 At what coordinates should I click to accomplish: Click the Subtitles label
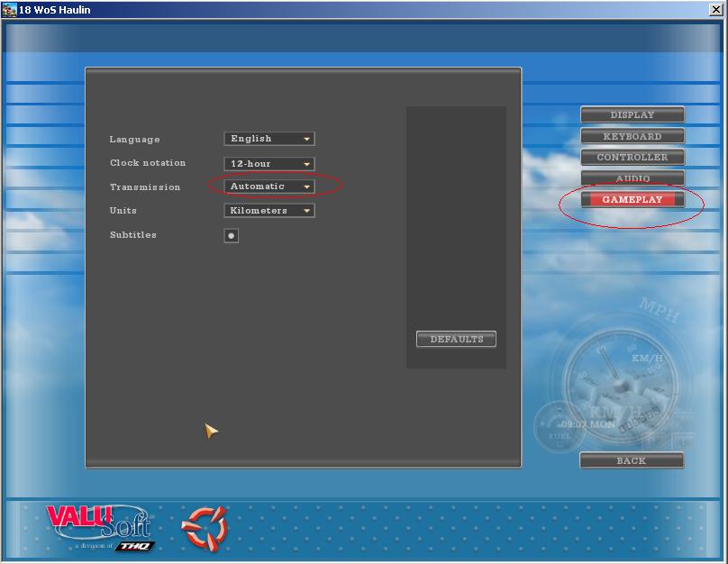click(132, 235)
